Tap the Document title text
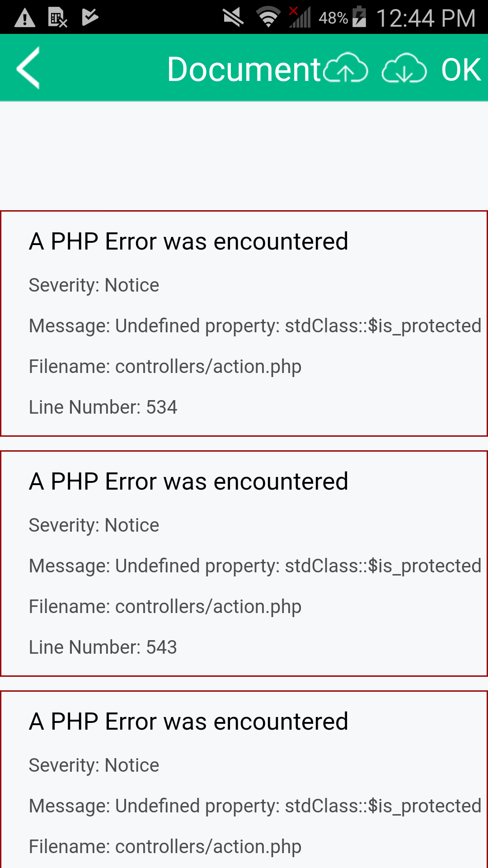 pyautogui.click(x=244, y=69)
